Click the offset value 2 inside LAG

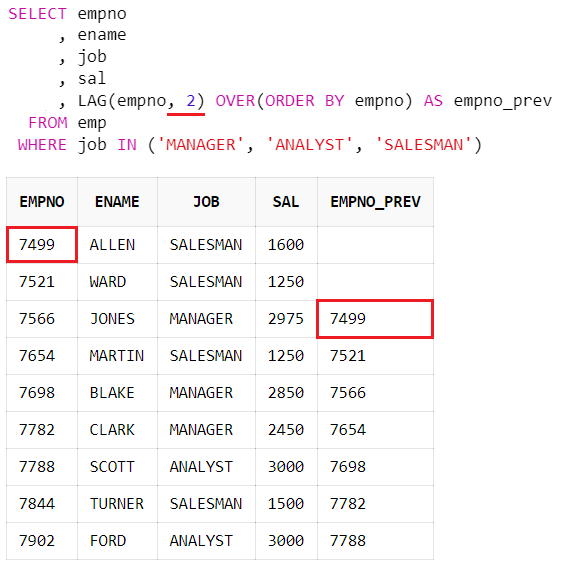click(191, 101)
